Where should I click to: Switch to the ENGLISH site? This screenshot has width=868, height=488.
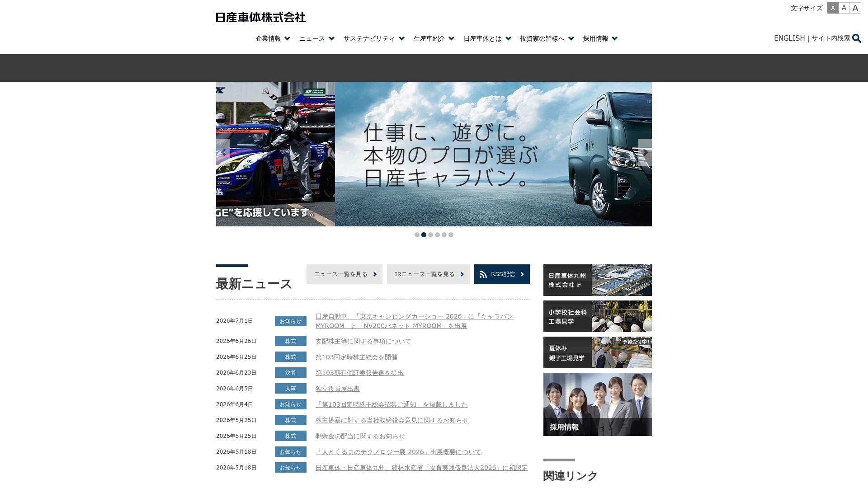point(789,38)
